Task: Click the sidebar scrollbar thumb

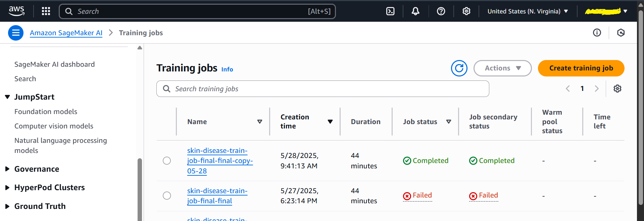Action: pos(140,189)
